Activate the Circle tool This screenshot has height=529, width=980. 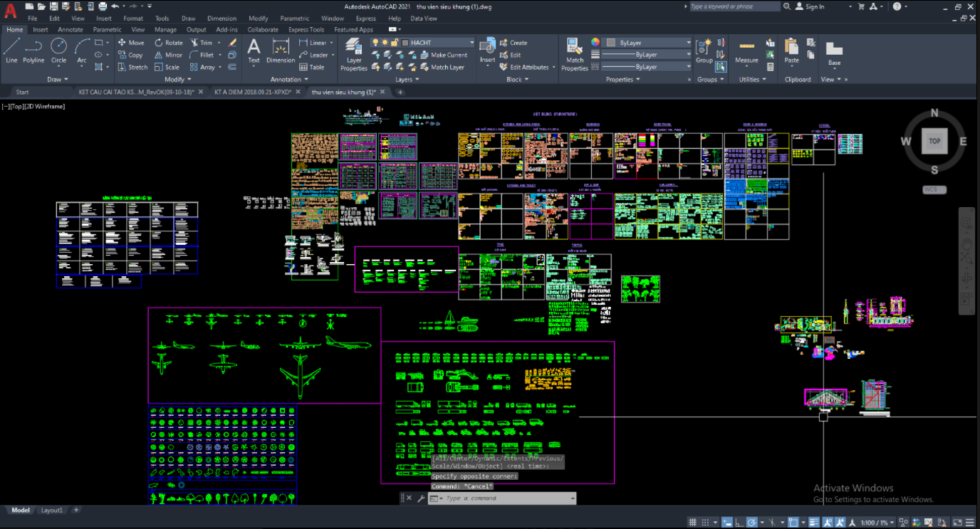coord(58,50)
